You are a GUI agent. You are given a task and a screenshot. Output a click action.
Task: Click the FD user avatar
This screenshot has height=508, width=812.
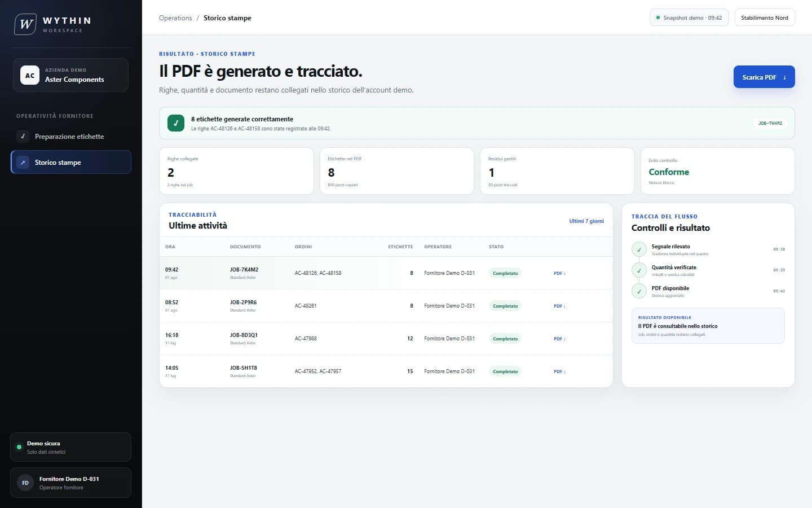pyautogui.click(x=25, y=483)
